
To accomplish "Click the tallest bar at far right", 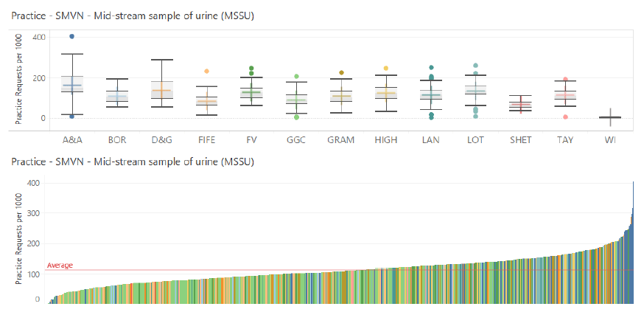I will coord(634,242).
